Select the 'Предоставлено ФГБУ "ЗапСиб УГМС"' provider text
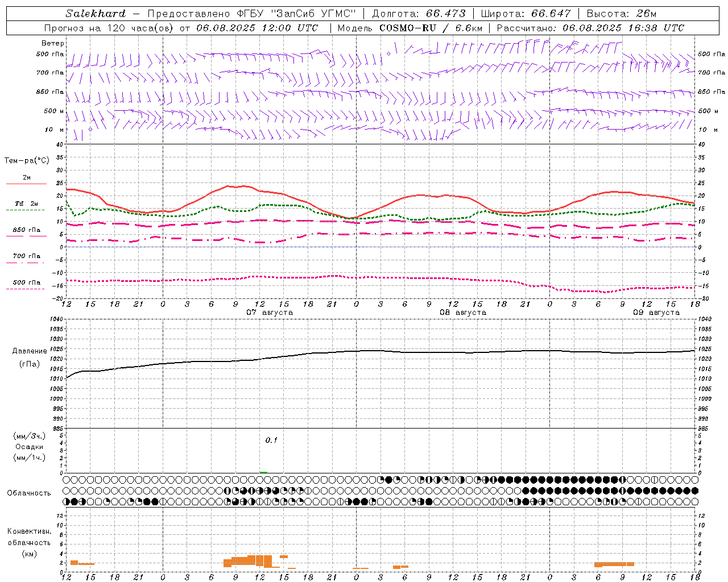728x582 pixels. [x=252, y=14]
